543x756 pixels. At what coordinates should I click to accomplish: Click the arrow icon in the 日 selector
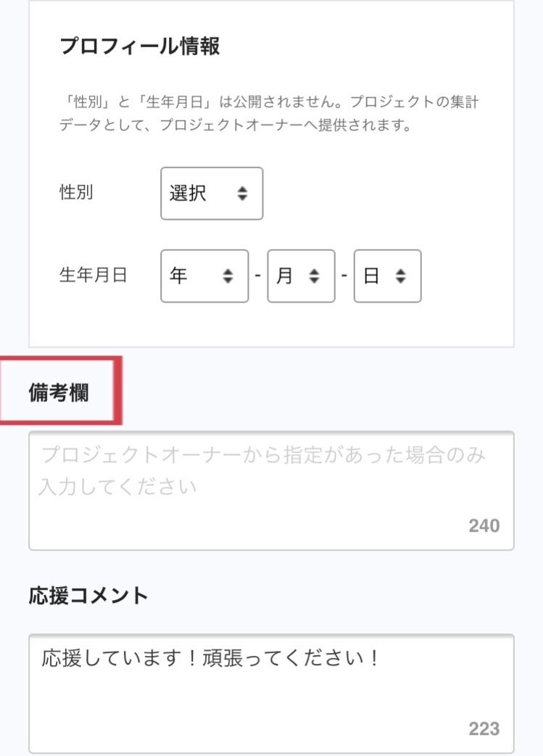[401, 276]
